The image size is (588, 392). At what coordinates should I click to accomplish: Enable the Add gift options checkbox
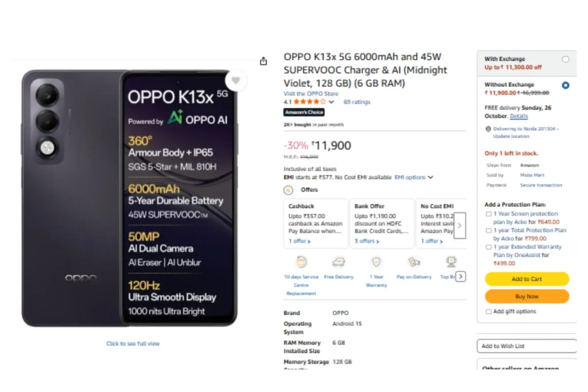point(489,312)
